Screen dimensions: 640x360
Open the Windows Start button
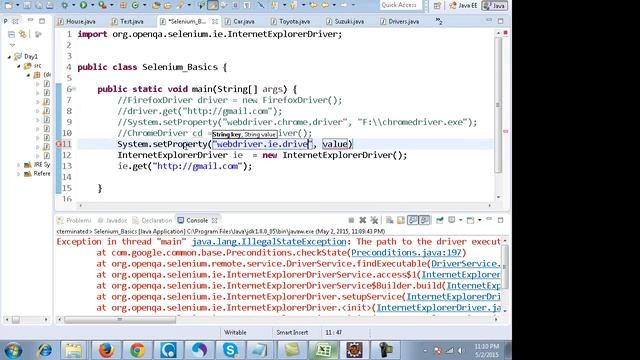[13, 350]
